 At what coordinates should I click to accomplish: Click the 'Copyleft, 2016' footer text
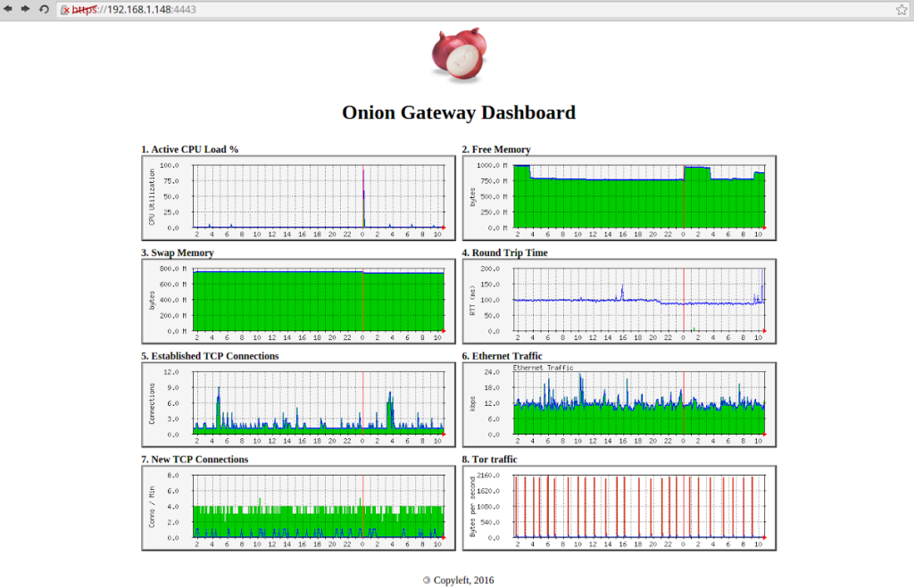coord(463,580)
